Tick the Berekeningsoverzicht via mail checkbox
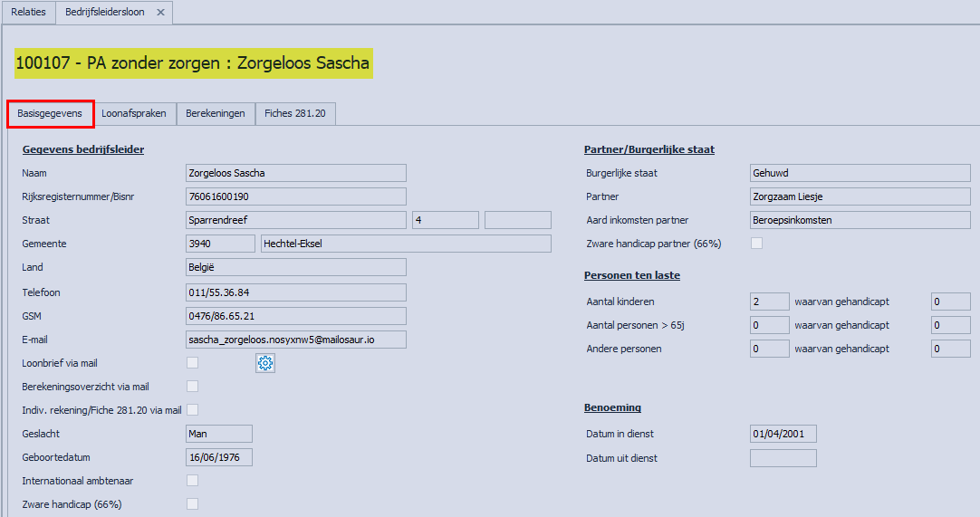The width and height of the screenshot is (980, 517). pyautogui.click(x=192, y=387)
